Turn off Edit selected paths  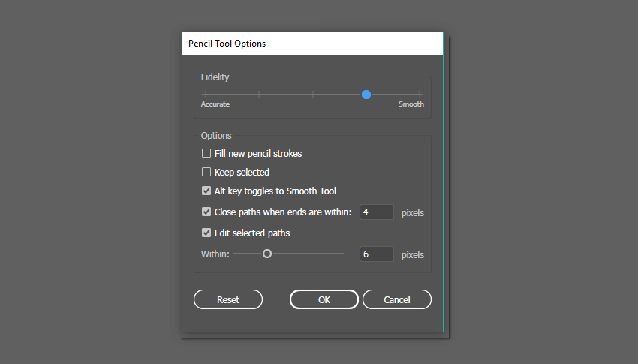pos(206,233)
